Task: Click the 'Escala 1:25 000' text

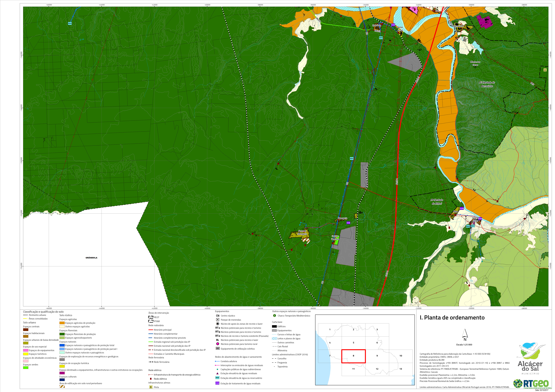Action: (x=464, y=345)
